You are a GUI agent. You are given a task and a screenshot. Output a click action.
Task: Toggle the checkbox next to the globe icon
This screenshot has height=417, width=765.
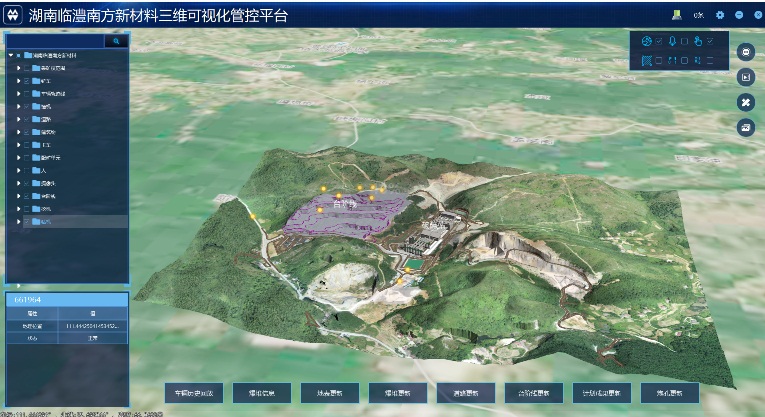coord(659,41)
